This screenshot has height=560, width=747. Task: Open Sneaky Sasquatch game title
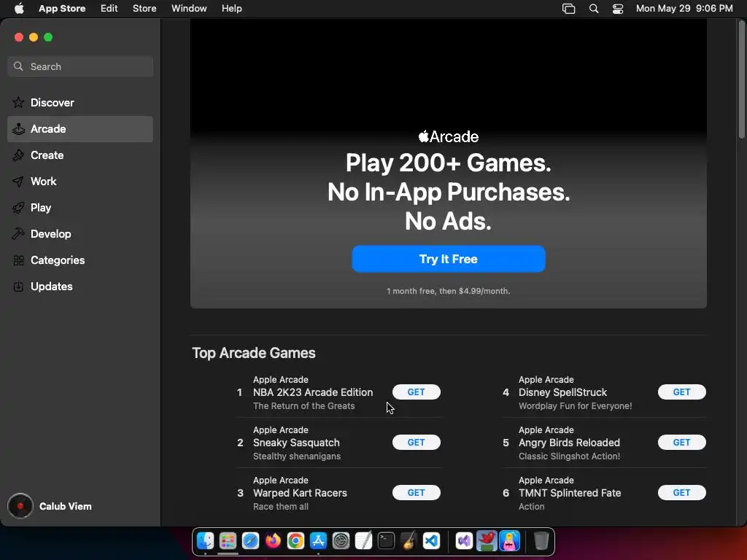[x=296, y=443]
